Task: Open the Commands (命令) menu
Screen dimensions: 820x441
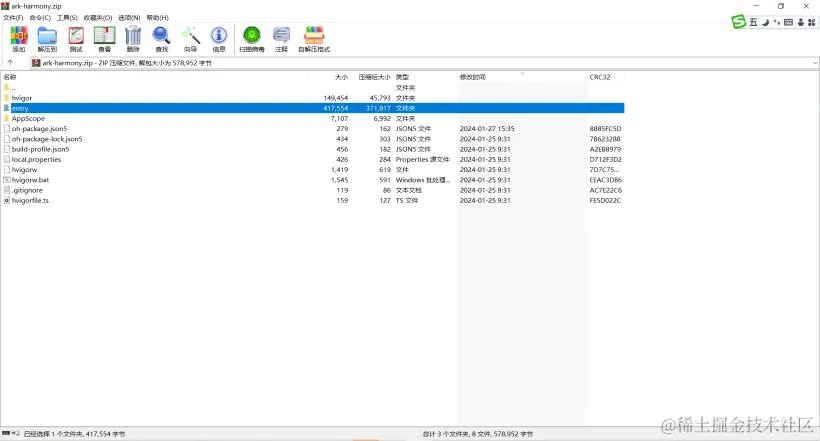Action: pos(40,18)
